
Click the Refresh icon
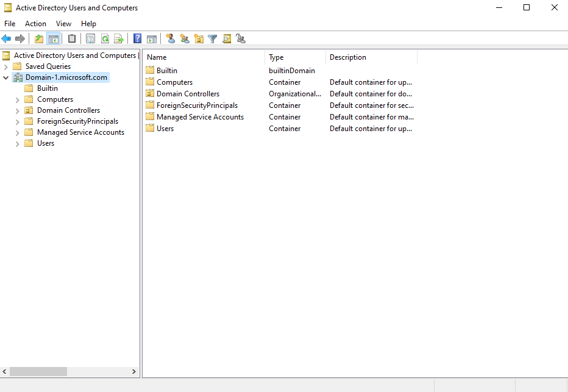[104, 38]
